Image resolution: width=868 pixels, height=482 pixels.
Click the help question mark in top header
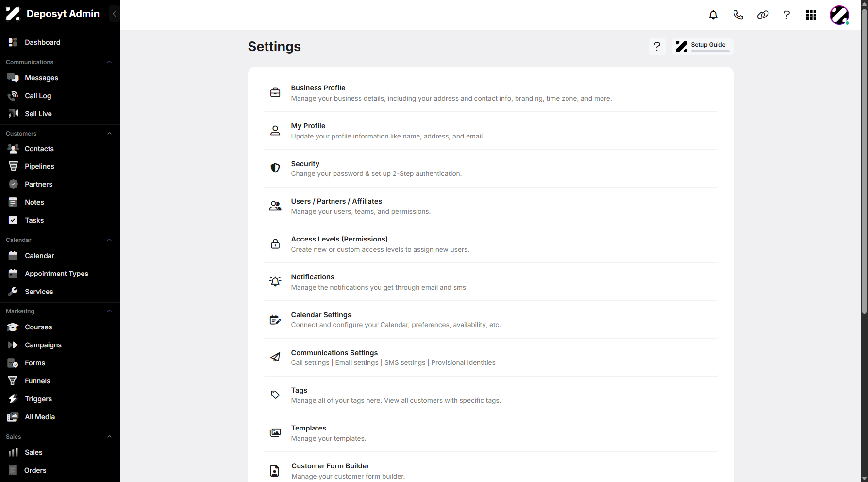coord(786,15)
